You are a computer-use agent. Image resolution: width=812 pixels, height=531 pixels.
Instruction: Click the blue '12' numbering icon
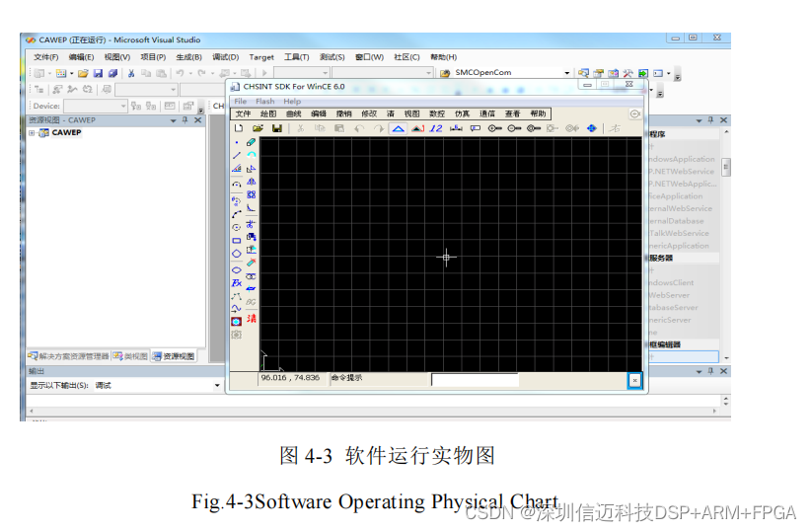[436, 128]
